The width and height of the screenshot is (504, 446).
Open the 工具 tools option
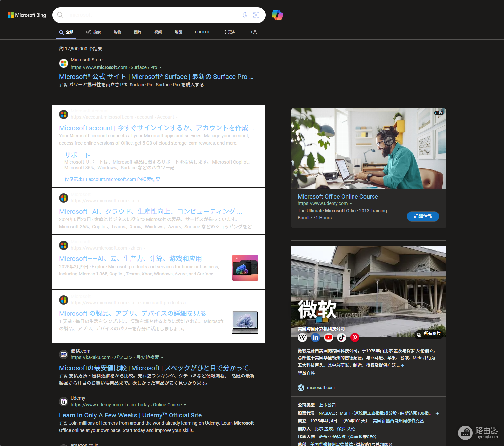253,32
